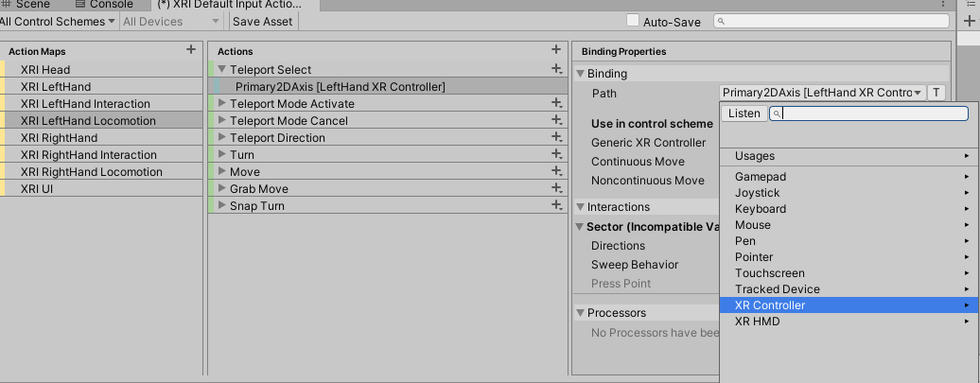Add a new action with plus icon
This screenshot has width=980, height=383.
(556, 50)
